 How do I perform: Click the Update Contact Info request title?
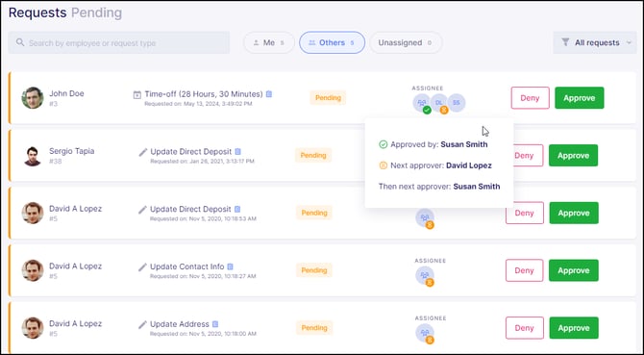tap(186, 266)
